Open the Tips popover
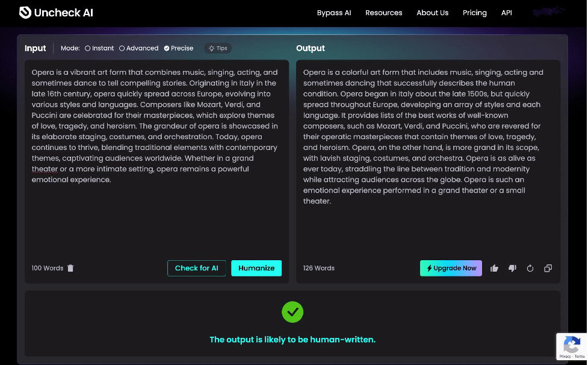The width and height of the screenshot is (588, 365). [218, 48]
